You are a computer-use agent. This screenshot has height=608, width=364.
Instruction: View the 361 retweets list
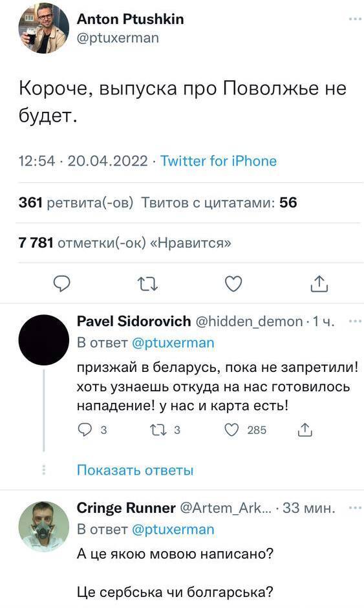click(x=76, y=202)
